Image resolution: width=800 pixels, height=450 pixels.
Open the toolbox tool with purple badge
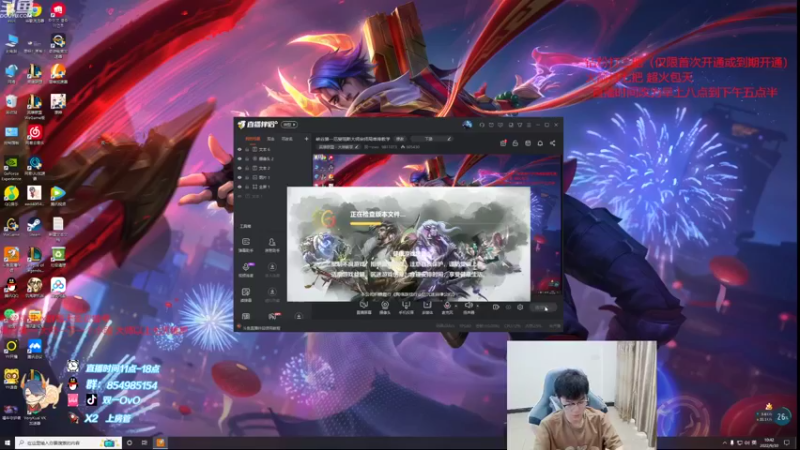click(246, 269)
